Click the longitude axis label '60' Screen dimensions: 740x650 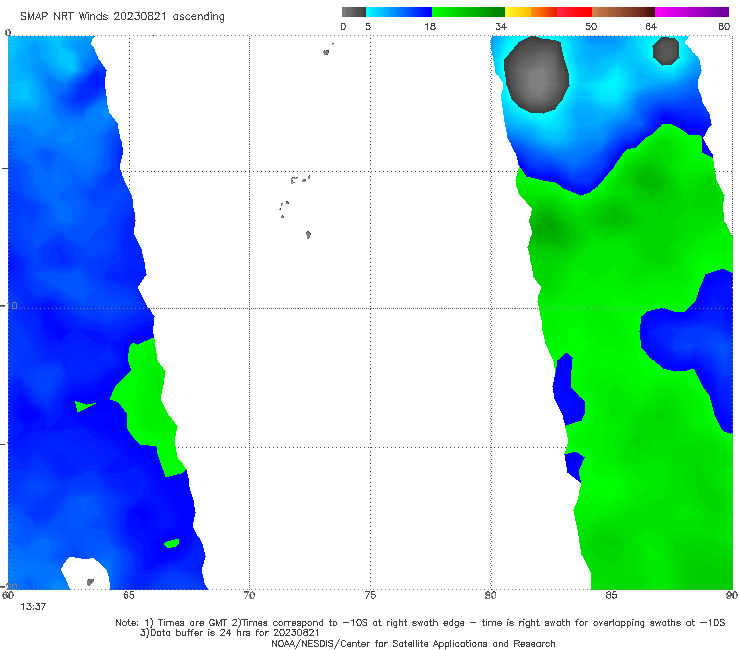[8, 595]
